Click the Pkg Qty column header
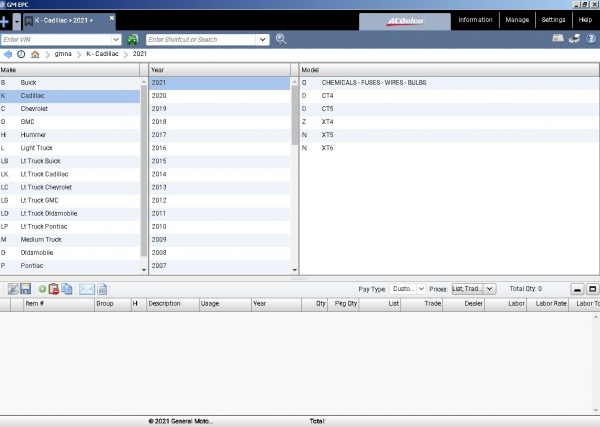 343,304
